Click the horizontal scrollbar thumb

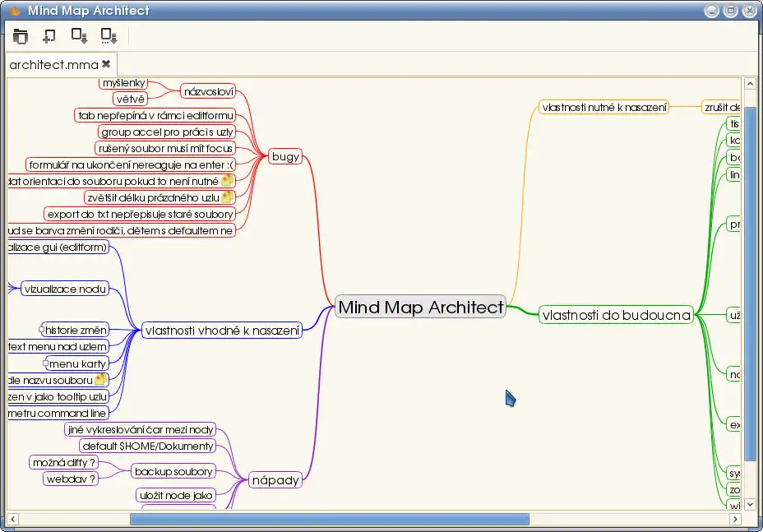tap(330, 520)
